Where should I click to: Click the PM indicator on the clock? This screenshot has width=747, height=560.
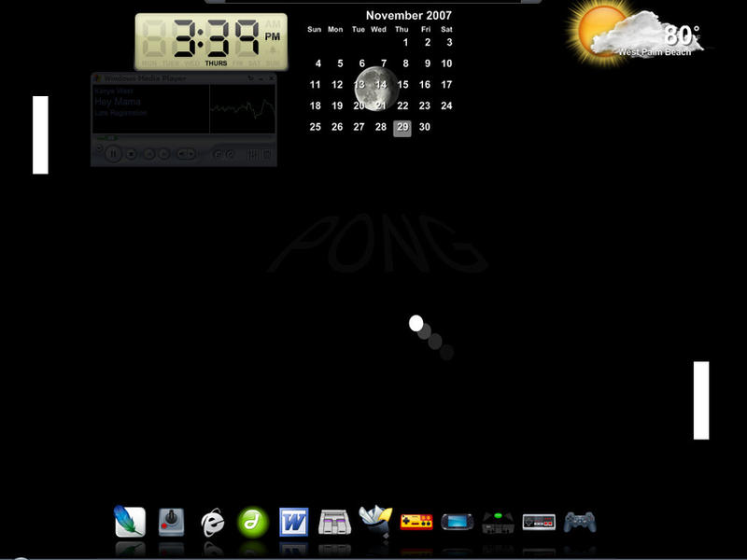click(x=273, y=36)
